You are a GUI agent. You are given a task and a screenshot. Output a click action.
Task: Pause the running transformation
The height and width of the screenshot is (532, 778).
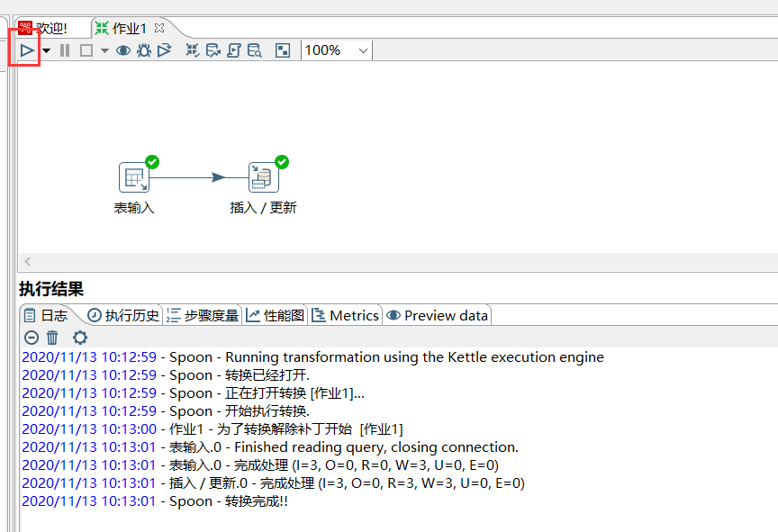click(65, 50)
